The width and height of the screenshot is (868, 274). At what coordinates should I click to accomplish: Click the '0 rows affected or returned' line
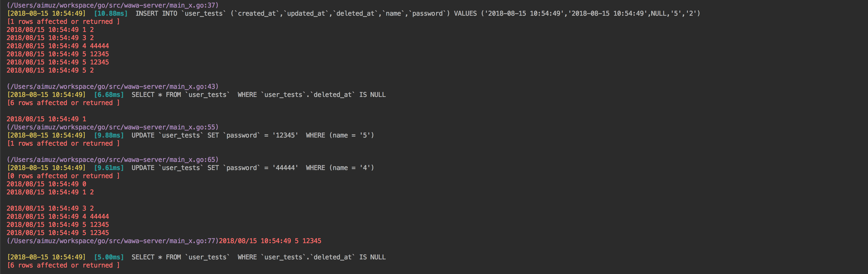click(x=63, y=176)
